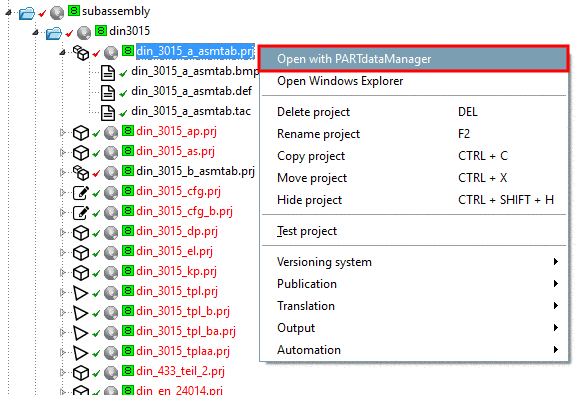Image resolution: width=583 pixels, height=395 pixels.
Task: Click red checkmark of din_3015_a_asmtab.prj
Action: (96, 54)
